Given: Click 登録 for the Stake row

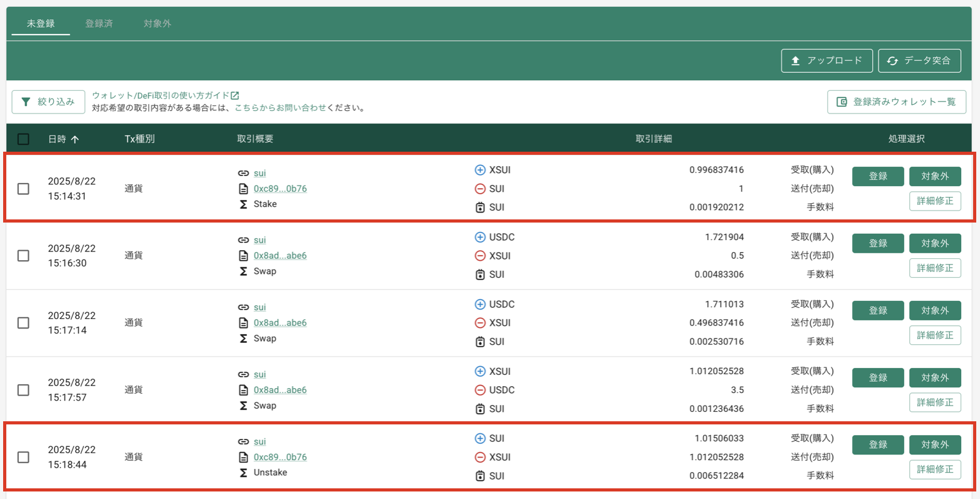Looking at the screenshot, I should 878,176.
